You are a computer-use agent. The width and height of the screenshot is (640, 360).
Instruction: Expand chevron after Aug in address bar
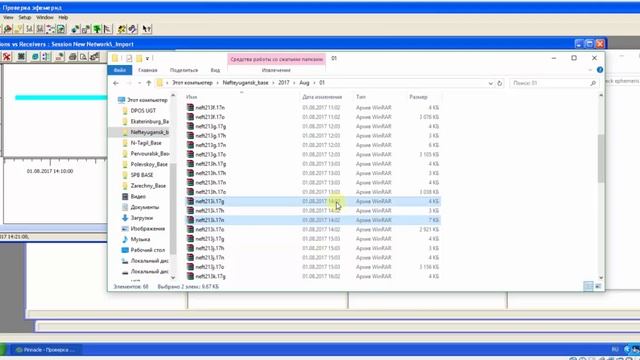point(314,83)
